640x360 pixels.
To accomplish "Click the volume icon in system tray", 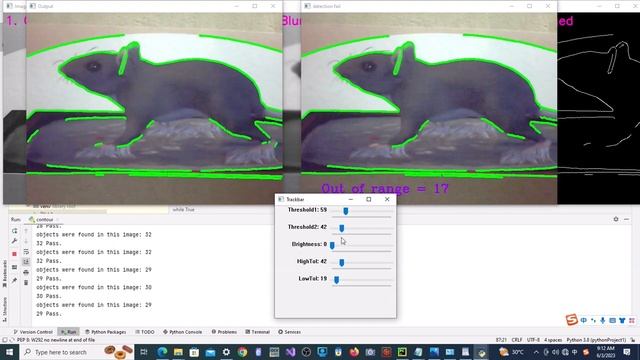I will pyautogui.click(x=556, y=352).
